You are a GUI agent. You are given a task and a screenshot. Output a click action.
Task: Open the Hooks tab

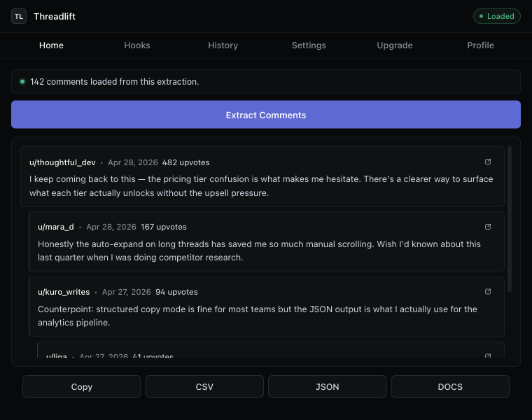[137, 45]
